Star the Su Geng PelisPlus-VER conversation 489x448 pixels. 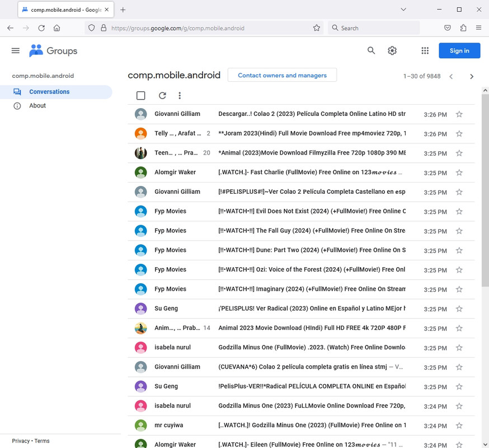click(x=459, y=386)
